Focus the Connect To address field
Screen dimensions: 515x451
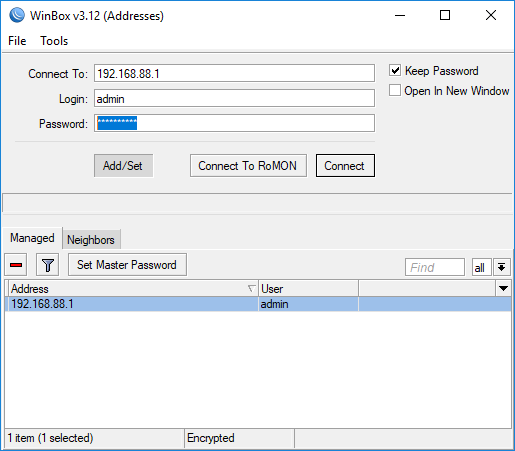tap(234, 73)
